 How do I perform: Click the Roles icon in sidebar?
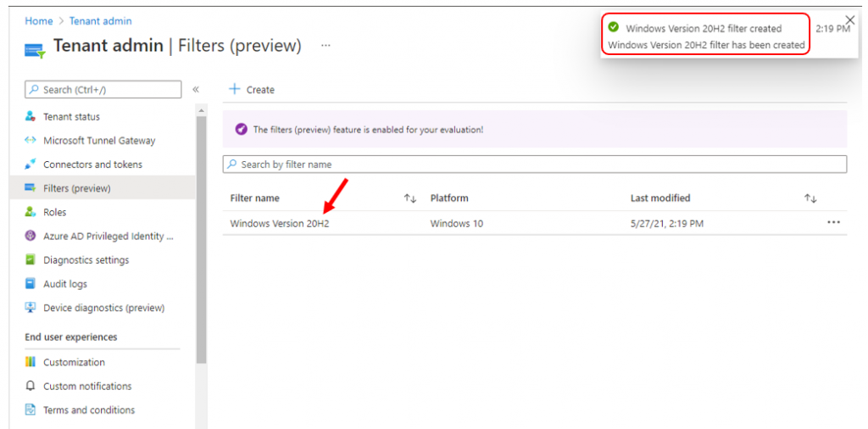(x=31, y=212)
